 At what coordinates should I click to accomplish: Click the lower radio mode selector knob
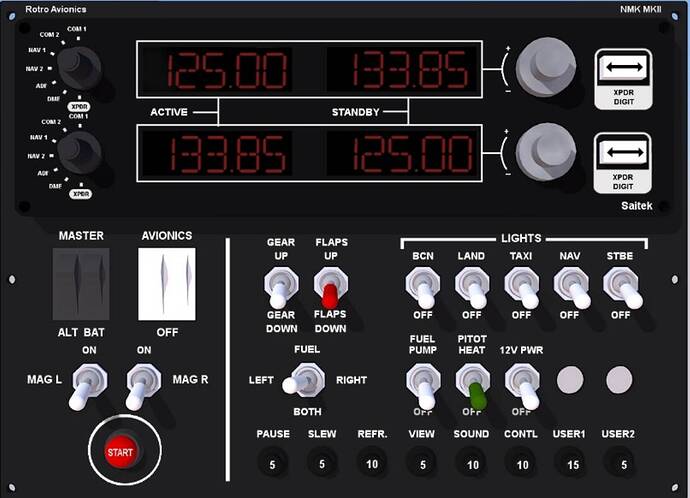[x=77, y=153]
